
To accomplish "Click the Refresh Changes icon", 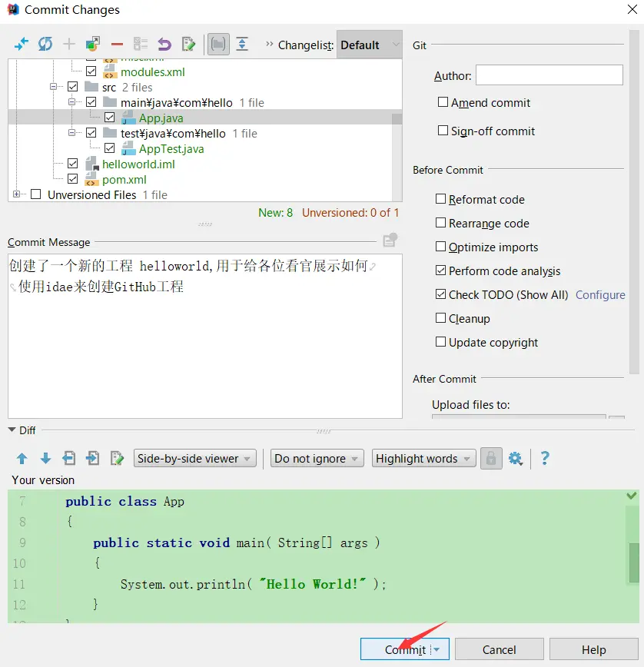I will (45, 44).
